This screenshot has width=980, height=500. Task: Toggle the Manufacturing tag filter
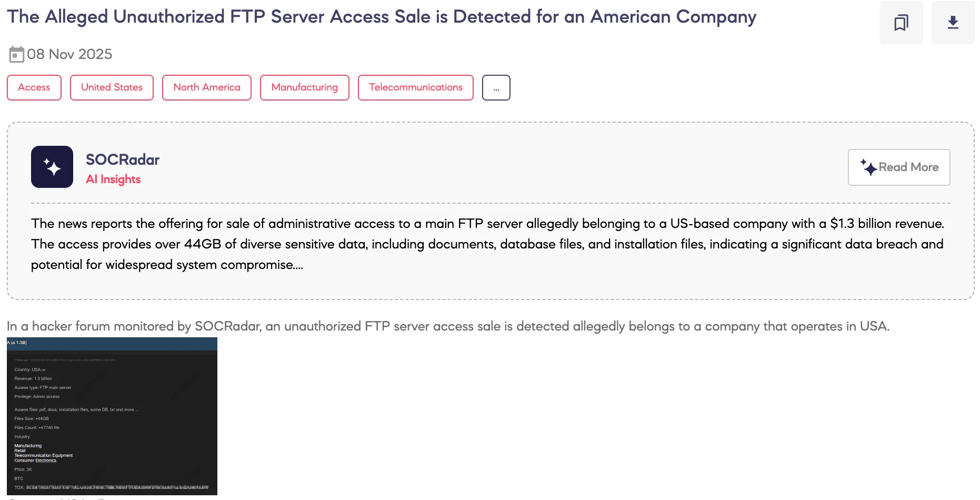click(x=304, y=87)
